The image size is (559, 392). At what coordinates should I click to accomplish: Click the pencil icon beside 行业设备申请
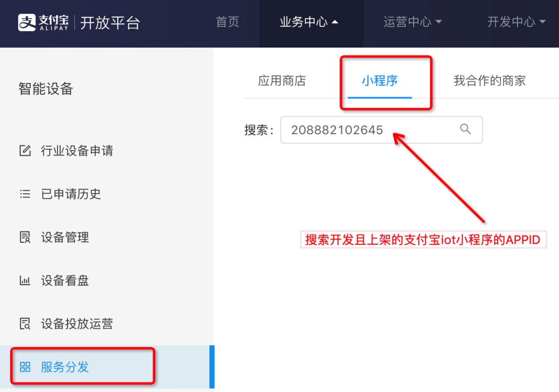25,150
